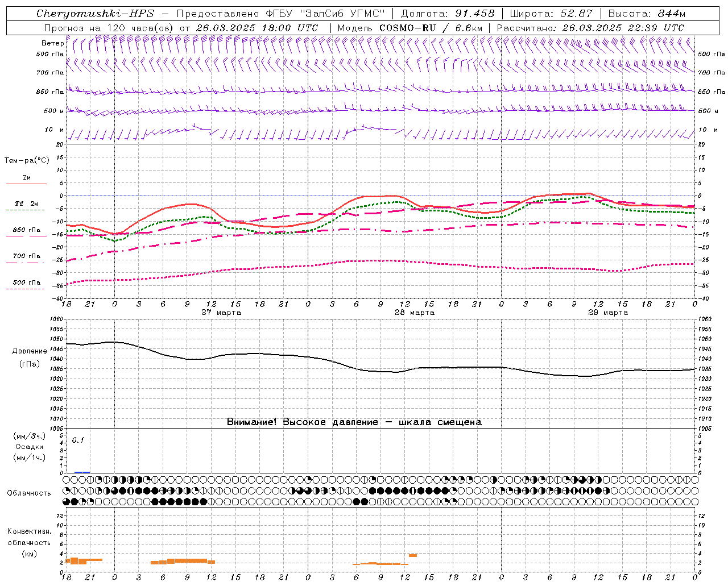Image resolution: width=728 pixels, height=582 pixels.
Task: Select the '850 гПа' temperature legend entry
Action: click(x=27, y=230)
